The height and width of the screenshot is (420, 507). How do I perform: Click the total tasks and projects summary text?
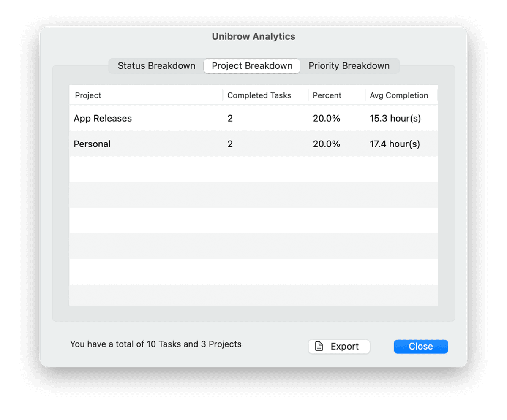point(156,344)
